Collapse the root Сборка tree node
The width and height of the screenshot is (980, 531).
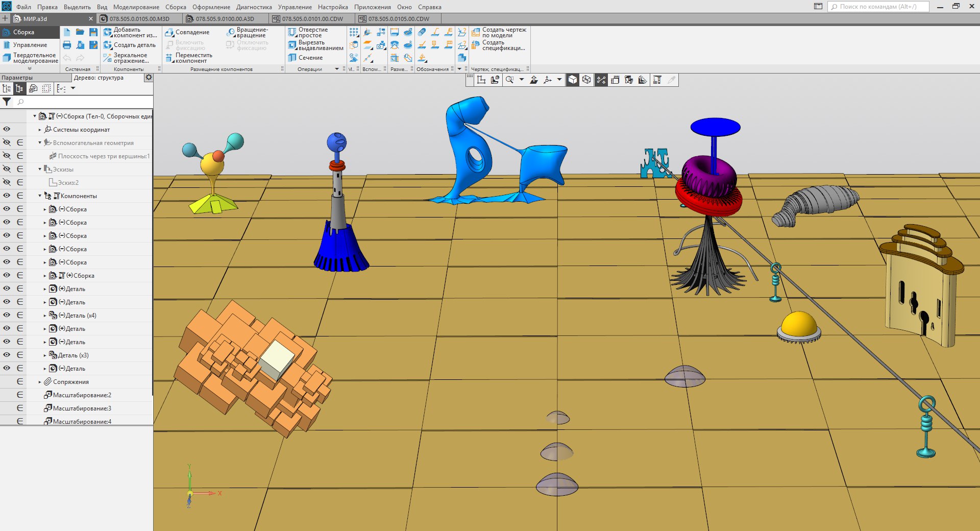point(35,116)
